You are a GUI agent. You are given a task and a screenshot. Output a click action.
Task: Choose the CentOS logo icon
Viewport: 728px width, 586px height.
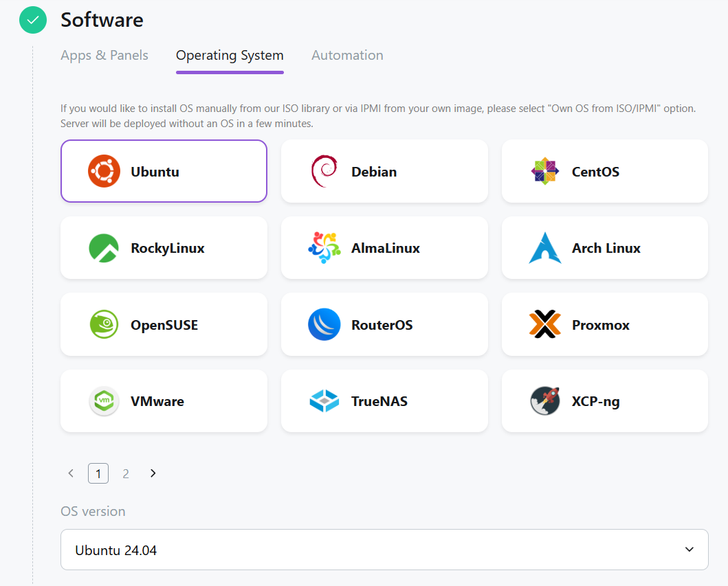coord(544,171)
